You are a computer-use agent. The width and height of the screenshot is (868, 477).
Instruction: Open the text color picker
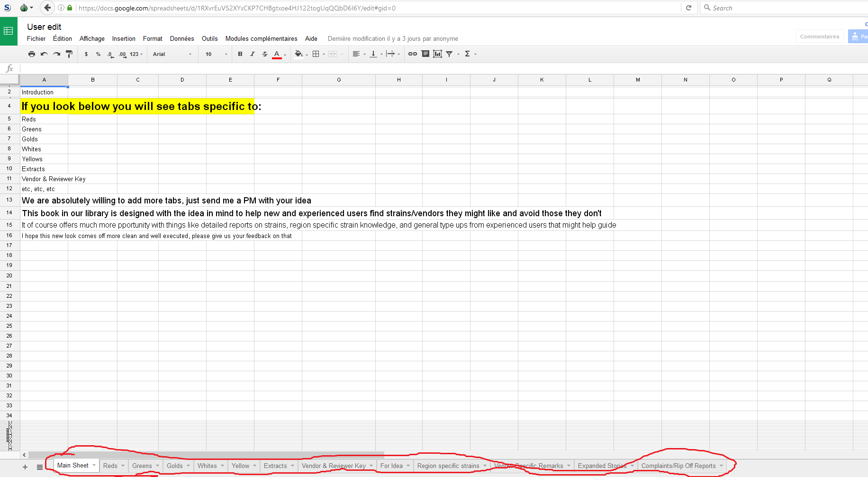279,54
